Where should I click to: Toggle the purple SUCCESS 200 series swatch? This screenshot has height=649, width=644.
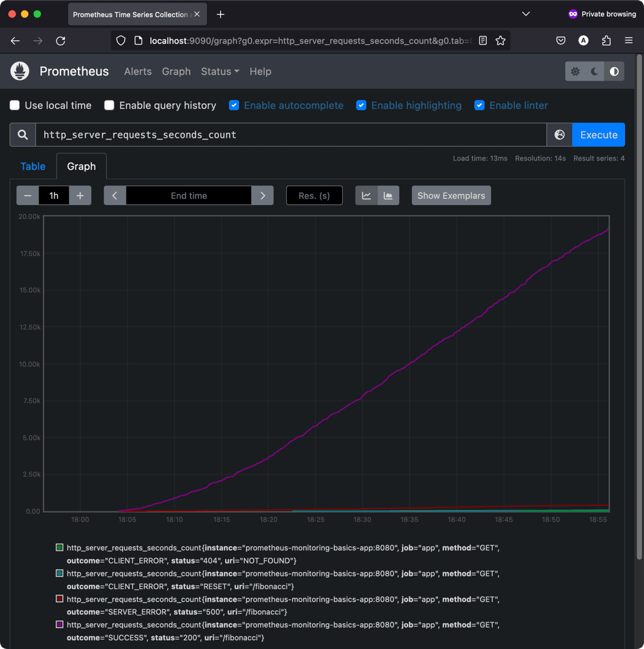[x=60, y=624]
